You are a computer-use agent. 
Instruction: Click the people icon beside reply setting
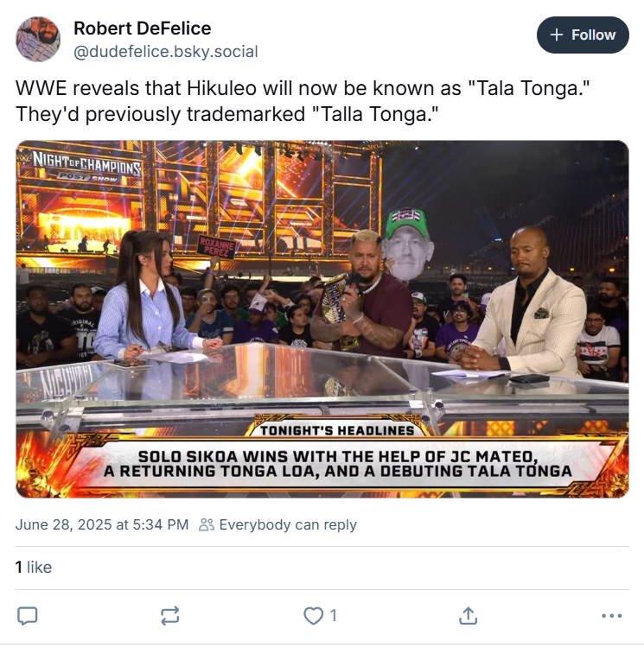[x=207, y=524]
